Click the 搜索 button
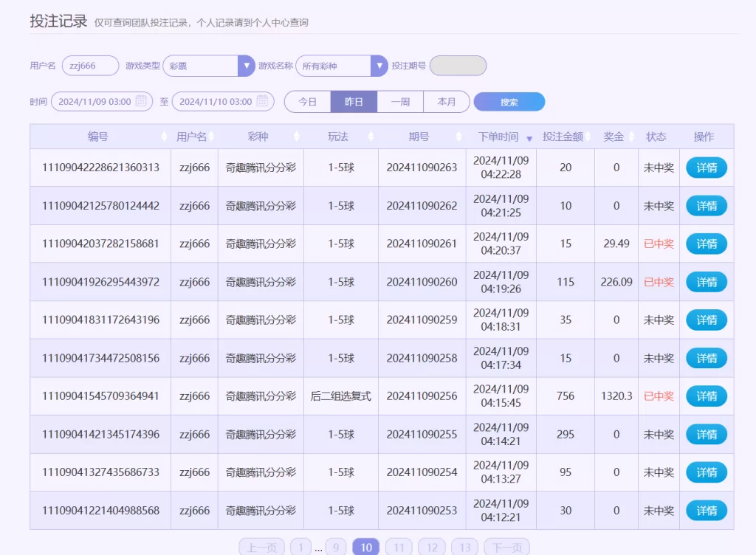This screenshot has width=756, height=555. 509,102
